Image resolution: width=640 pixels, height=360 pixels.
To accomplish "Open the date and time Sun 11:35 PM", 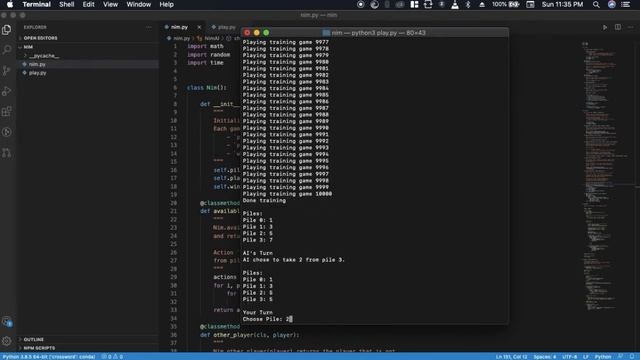I will [562, 4].
